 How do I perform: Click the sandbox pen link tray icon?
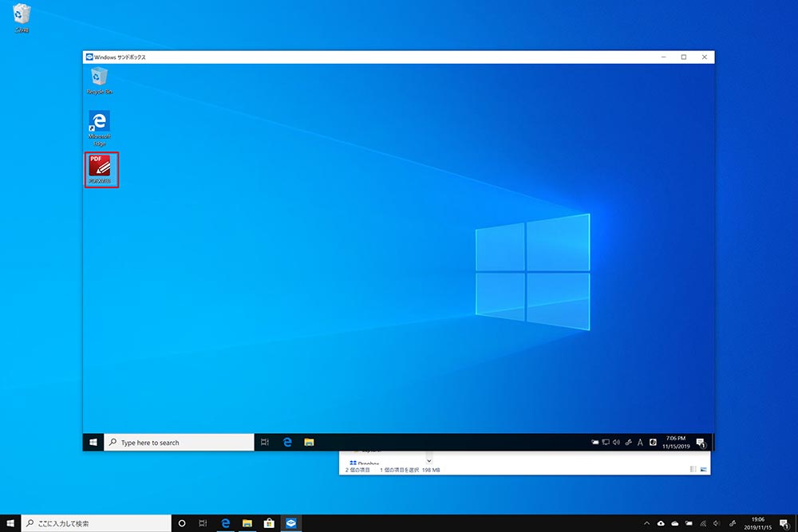629,443
